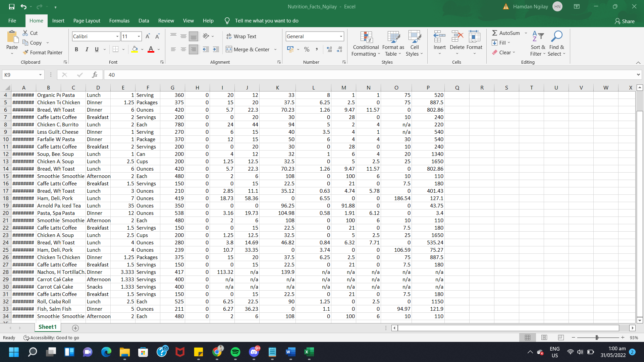Switch to Page Layout view in the status bar
Image resolution: width=644 pixels, height=362 pixels.
(x=544, y=338)
